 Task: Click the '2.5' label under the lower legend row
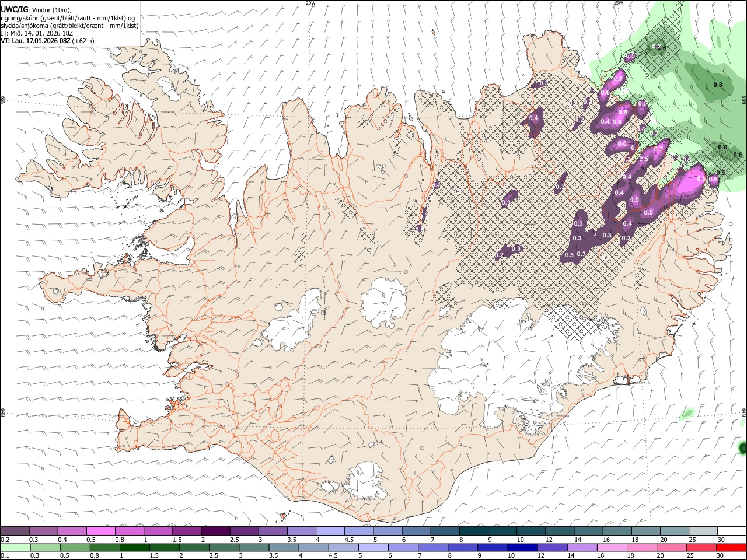[214, 555]
